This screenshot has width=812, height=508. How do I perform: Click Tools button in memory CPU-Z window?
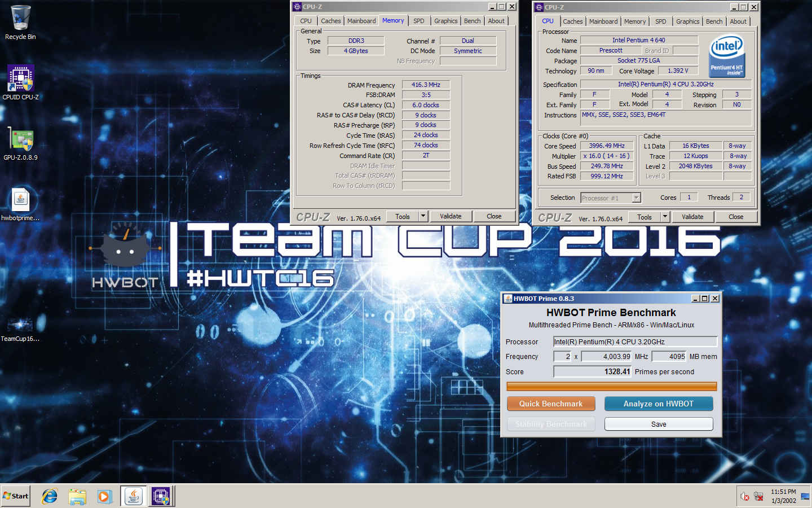coord(403,216)
